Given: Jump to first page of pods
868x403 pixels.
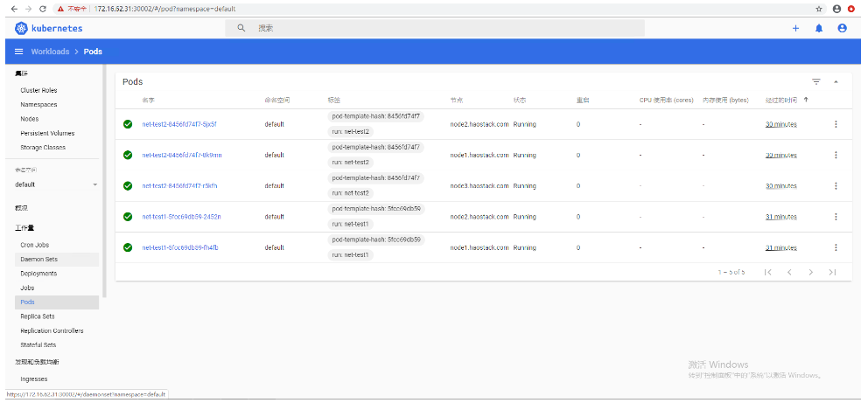Looking at the screenshot, I should 767,272.
